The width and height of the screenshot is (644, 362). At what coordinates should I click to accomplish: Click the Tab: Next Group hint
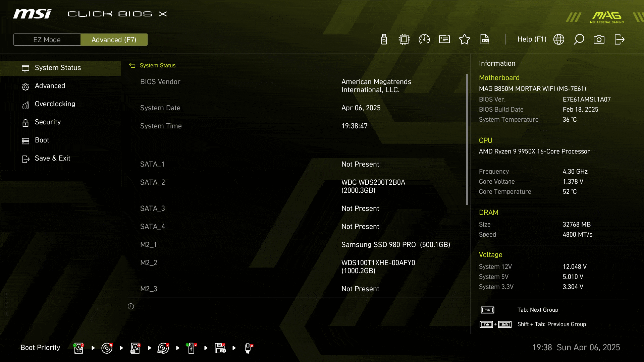pos(538,310)
